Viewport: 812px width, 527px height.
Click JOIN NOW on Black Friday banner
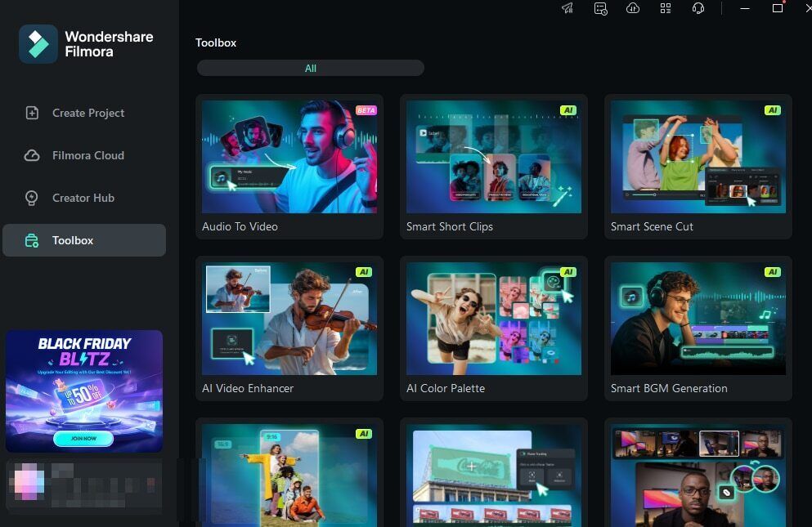(83, 439)
